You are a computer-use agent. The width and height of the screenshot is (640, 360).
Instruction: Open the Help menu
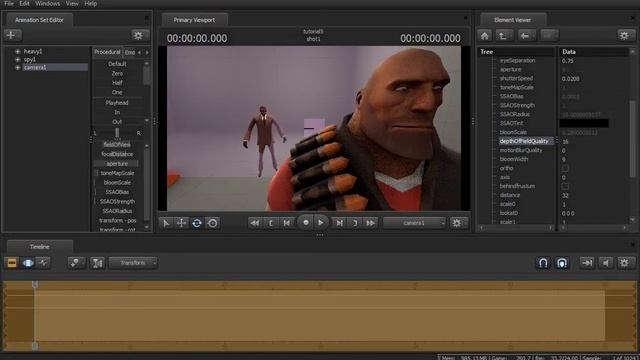point(91,4)
